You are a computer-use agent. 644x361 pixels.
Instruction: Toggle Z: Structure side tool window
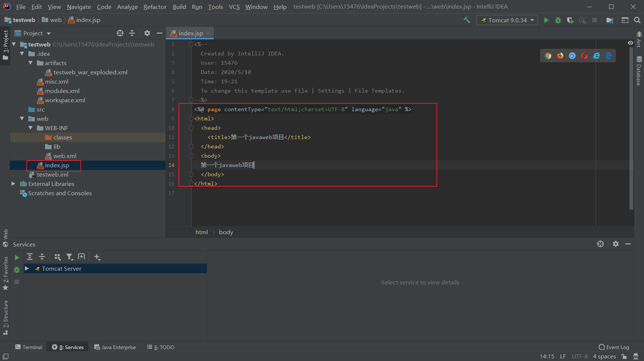click(5, 318)
